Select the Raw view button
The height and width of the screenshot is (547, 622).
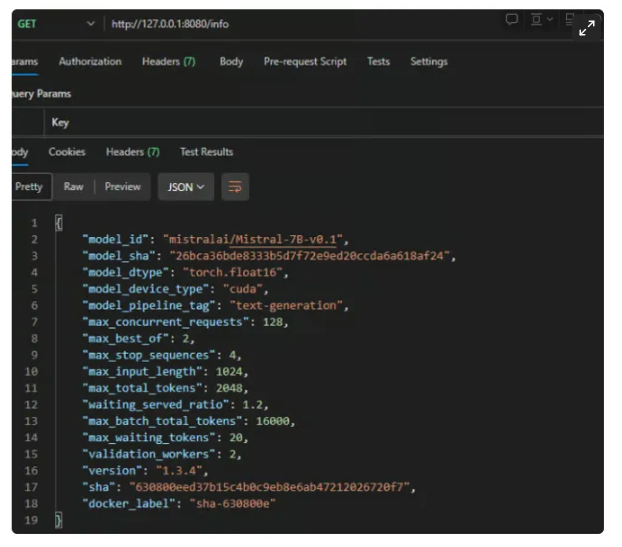pos(73,186)
